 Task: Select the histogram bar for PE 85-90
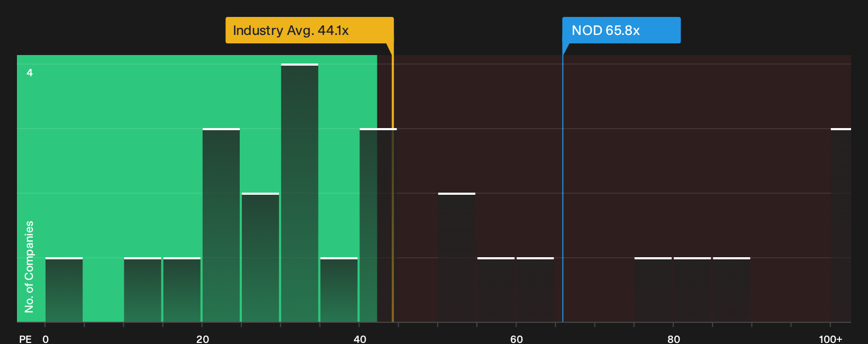point(731,289)
